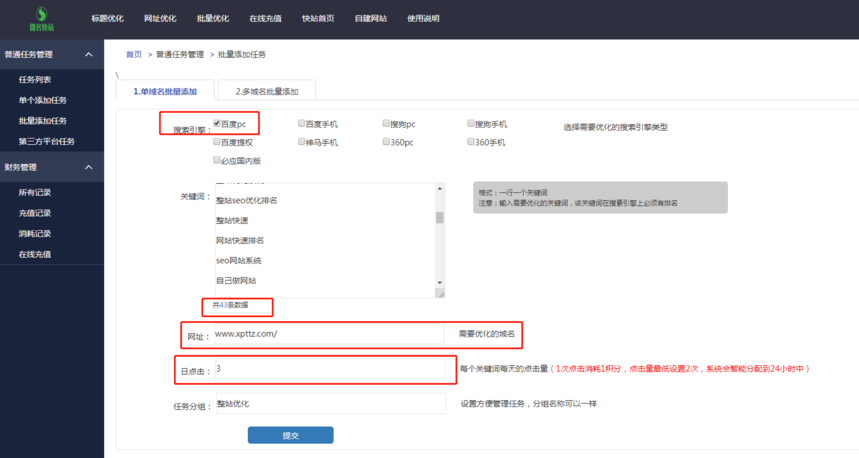
Task: Check the 360pc checkbox
Action: (x=386, y=141)
